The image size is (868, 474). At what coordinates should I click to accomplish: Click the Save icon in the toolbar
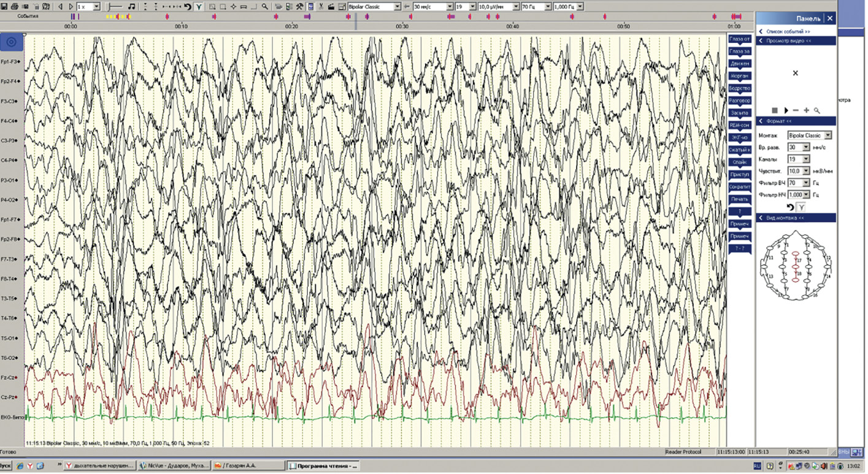click(4, 6)
